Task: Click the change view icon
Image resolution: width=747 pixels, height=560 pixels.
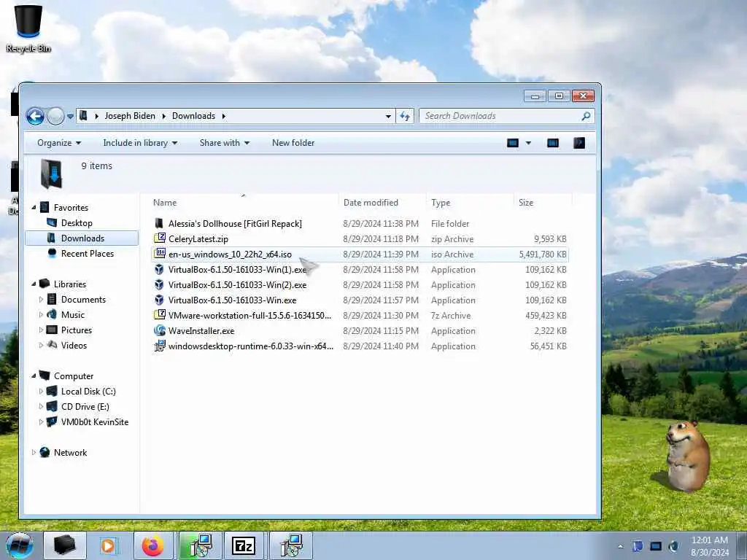Action: click(x=513, y=143)
